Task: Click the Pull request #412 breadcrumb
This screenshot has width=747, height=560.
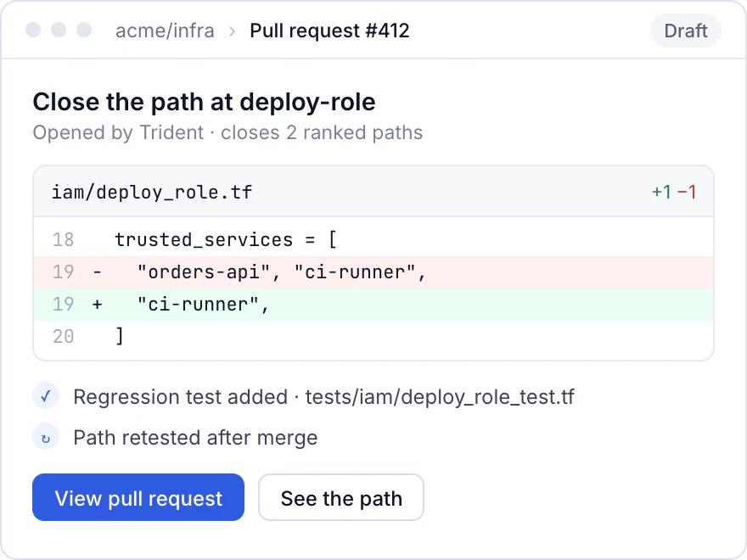Action: tap(329, 31)
